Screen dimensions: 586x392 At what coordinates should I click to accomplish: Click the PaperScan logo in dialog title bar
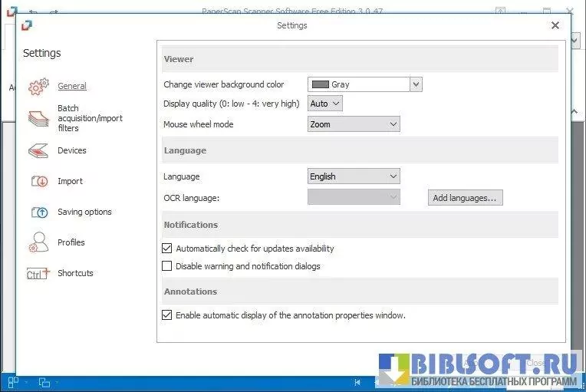[x=28, y=25]
